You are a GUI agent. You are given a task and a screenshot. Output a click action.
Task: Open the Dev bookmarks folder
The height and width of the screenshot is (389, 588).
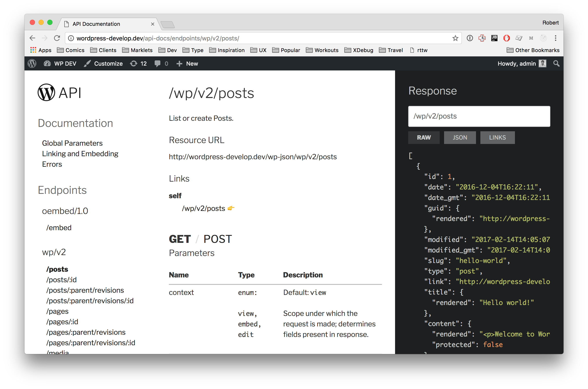tap(168, 50)
